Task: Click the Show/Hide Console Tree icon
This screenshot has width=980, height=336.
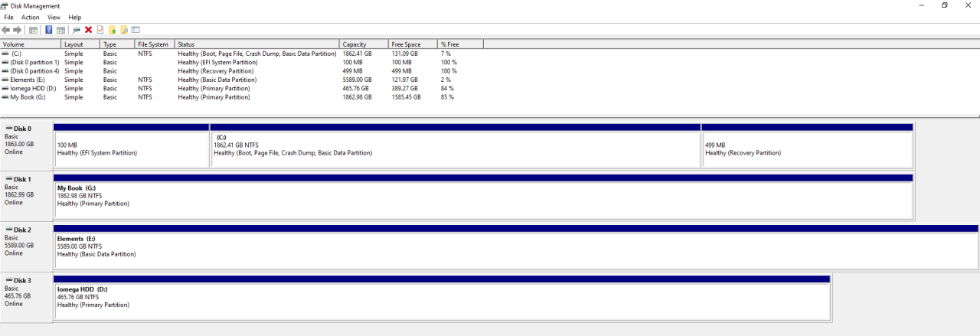Action: [33, 30]
